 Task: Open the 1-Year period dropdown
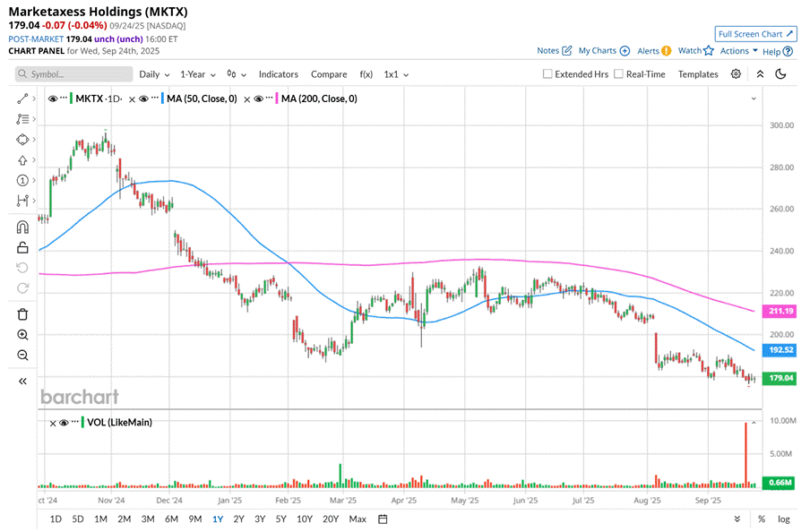coord(198,74)
